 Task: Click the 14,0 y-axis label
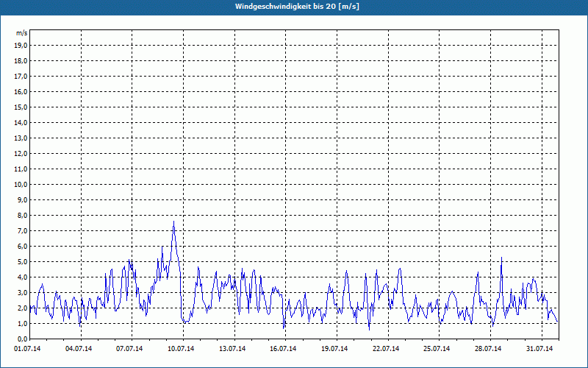tap(21, 123)
